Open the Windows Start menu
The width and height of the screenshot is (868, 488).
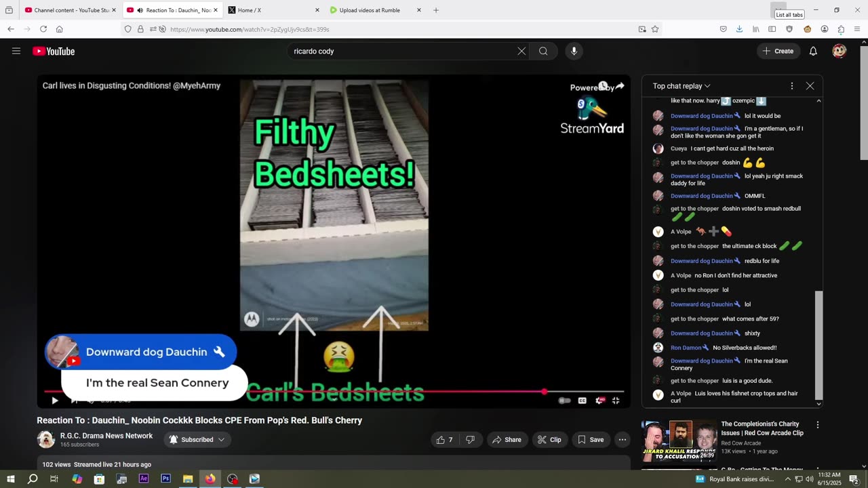coord(10,479)
